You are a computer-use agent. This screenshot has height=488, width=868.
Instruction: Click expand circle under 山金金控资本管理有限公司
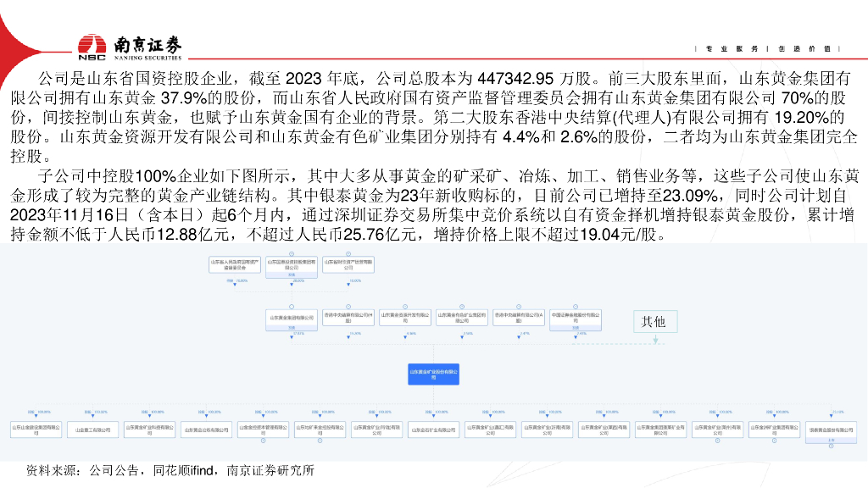click(262, 442)
